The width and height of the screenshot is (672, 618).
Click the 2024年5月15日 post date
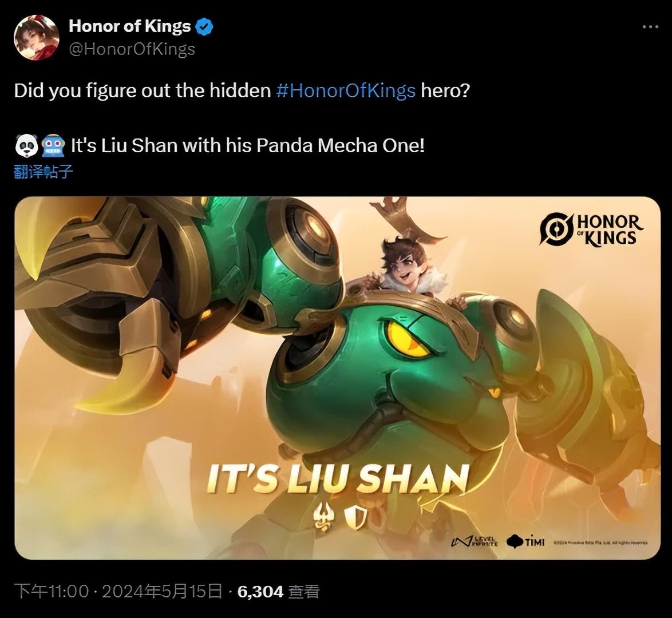click(x=163, y=592)
